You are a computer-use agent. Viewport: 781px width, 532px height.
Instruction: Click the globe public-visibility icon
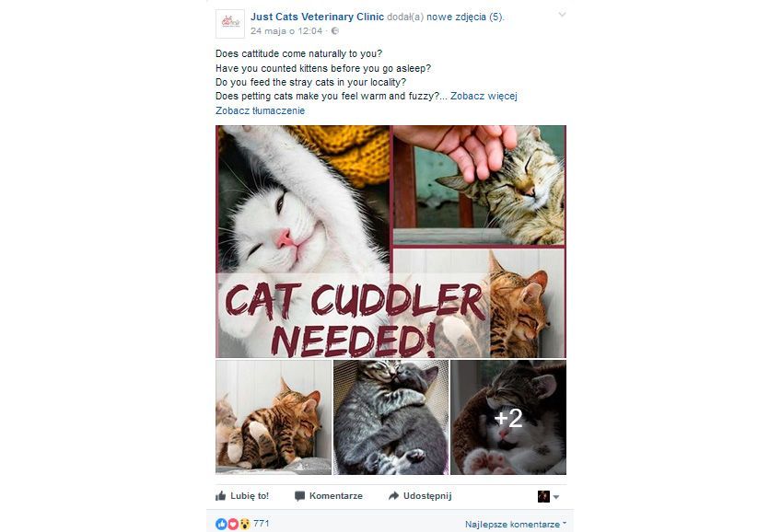[335, 31]
